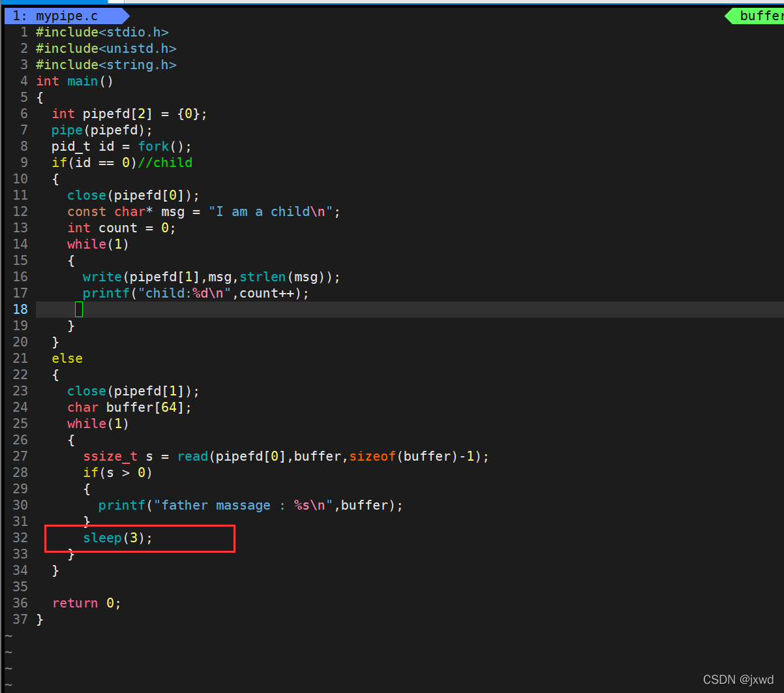This screenshot has height=693, width=784.
Task: Click the //child comment
Action: tap(165, 162)
